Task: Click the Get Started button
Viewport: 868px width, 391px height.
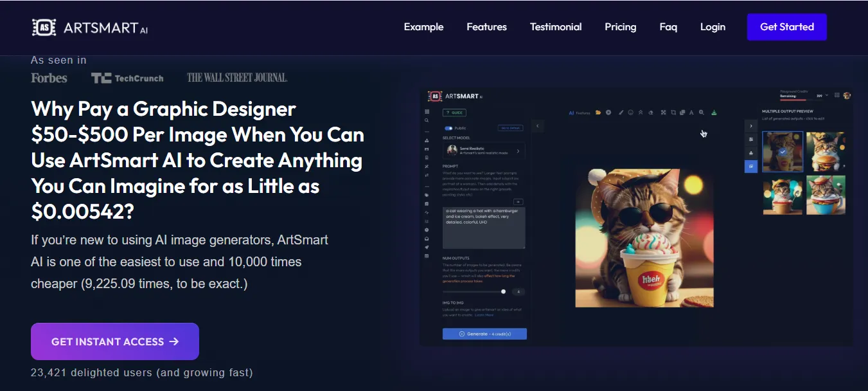Action: click(786, 27)
